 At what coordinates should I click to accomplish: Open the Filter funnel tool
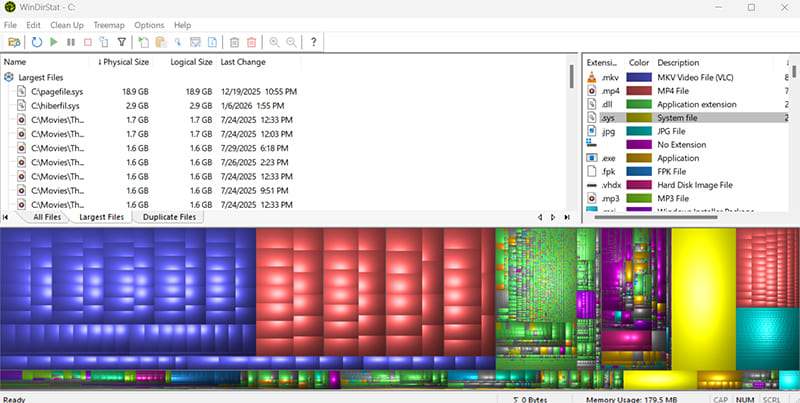121,42
